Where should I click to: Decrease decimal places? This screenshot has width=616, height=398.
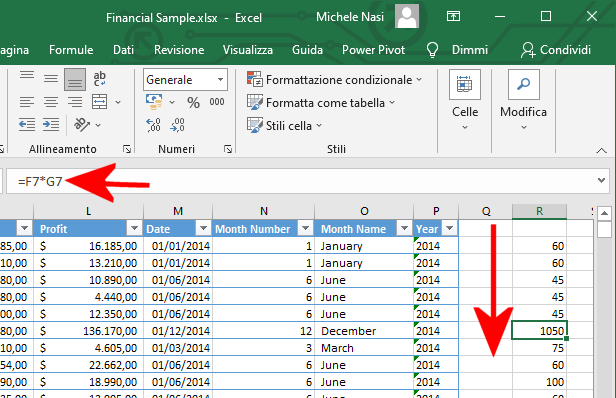pyautogui.click(x=177, y=125)
